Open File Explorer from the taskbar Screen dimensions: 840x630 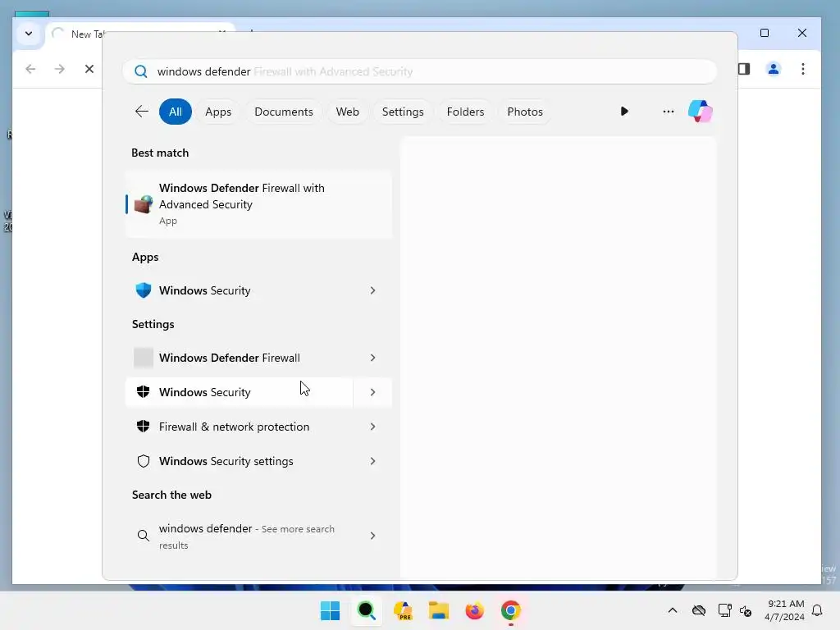439,610
